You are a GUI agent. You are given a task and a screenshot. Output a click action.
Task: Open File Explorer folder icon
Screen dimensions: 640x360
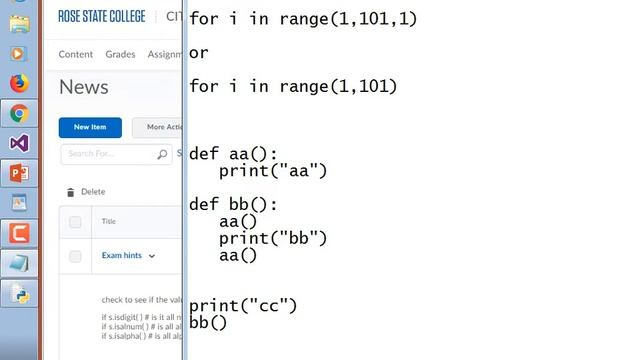tap(19, 24)
